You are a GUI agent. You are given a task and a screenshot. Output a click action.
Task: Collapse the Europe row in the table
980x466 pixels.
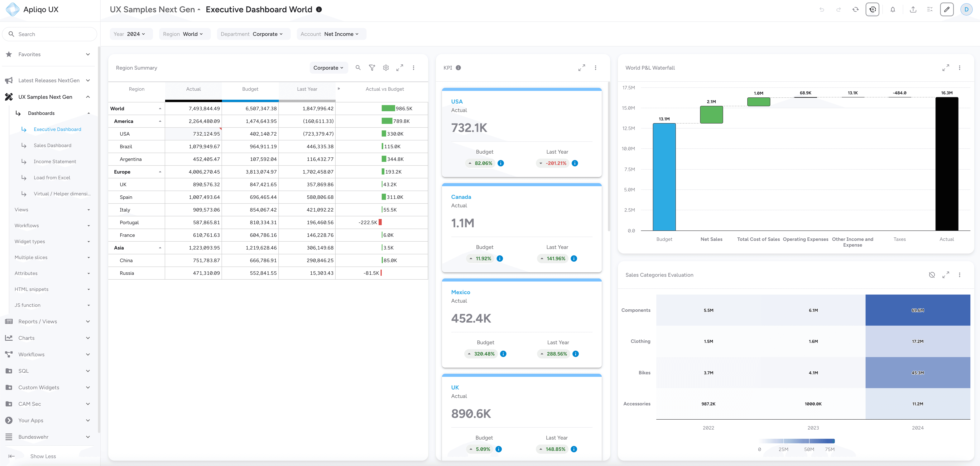click(160, 172)
